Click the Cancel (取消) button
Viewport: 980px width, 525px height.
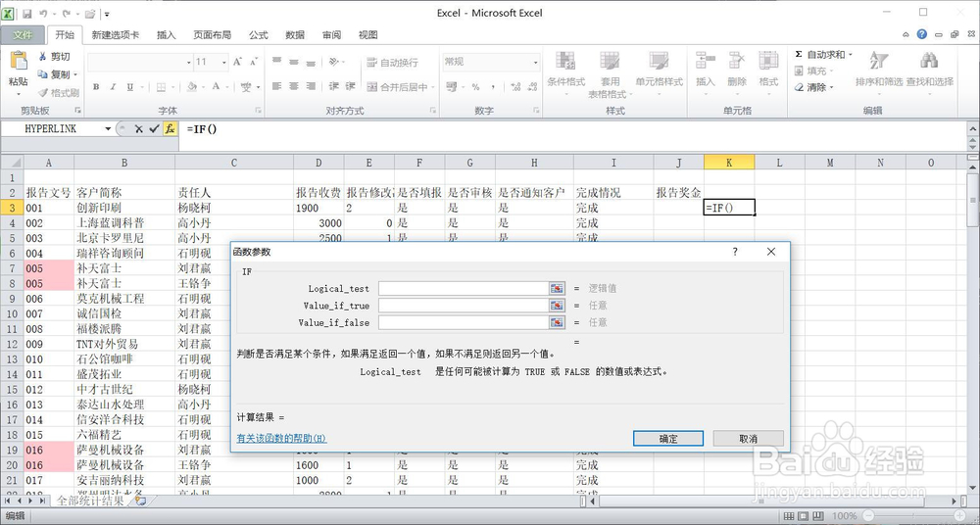(x=748, y=439)
